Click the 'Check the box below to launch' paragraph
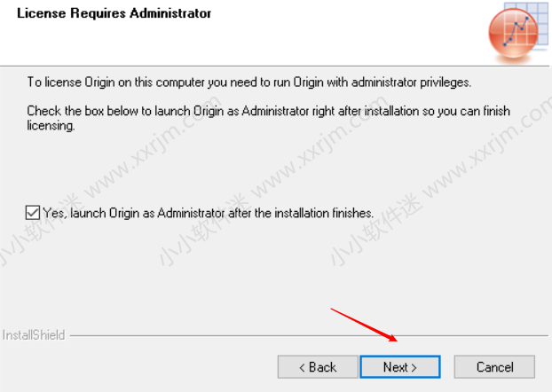The image size is (552, 392). tap(268, 118)
